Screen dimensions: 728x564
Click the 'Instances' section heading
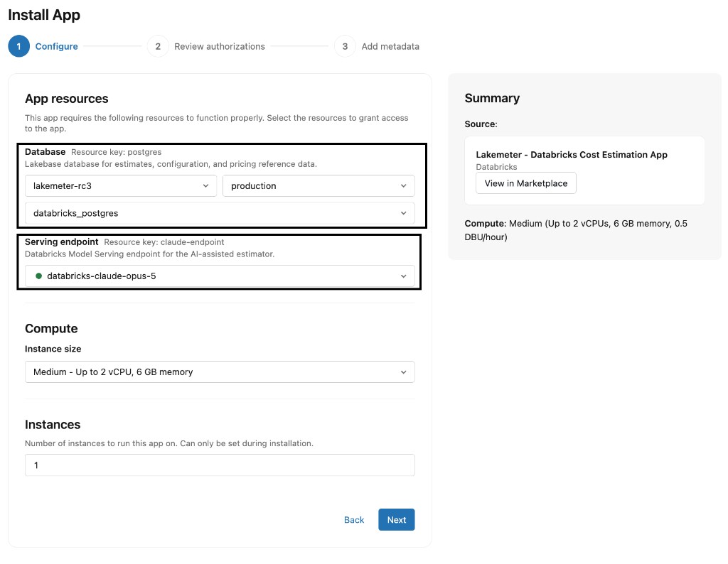[x=53, y=424]
